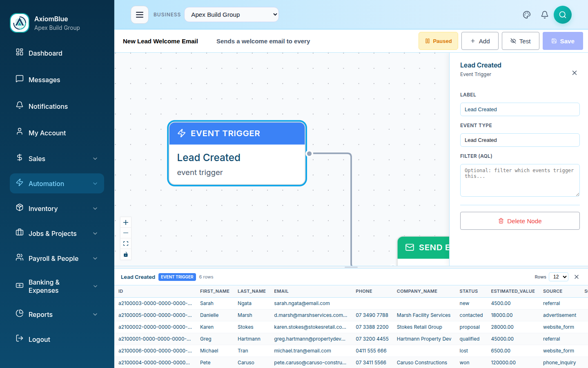Delete the selected node
The height and width of the screenshot is (368, 588).
[x=520, y=221]
